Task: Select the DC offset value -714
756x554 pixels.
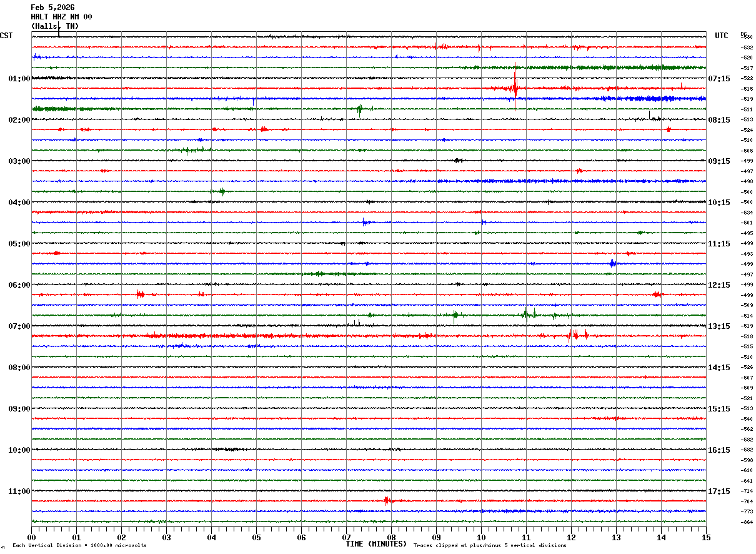Action: click(747, 491)
